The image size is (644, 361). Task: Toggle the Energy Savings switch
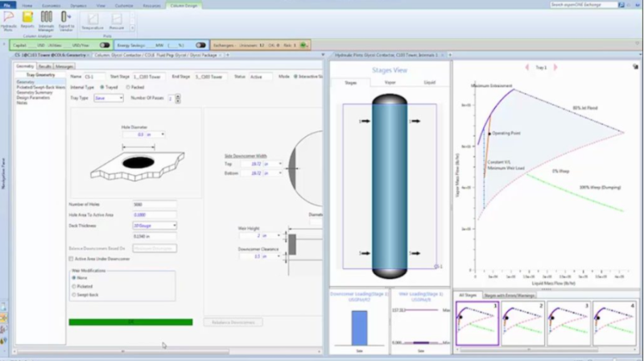click(x=201, y=45)
